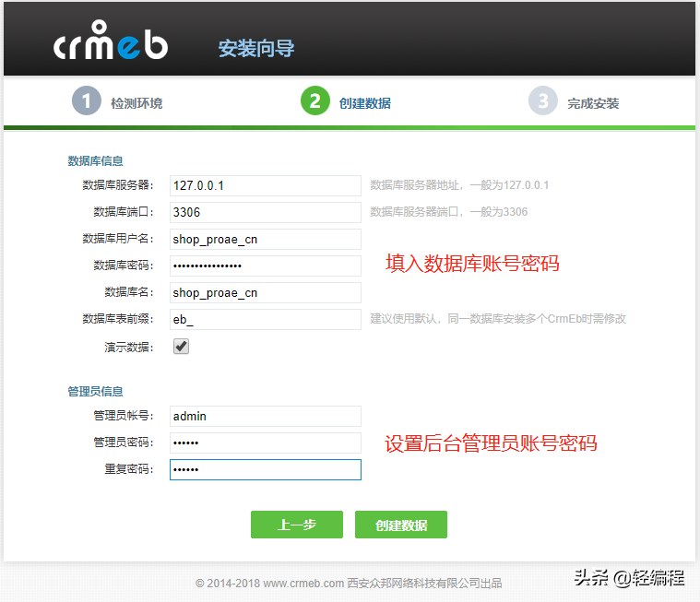Click the 数据库密码 label
Viewport: 700px width, 602px height.
[x=124, y=266]
